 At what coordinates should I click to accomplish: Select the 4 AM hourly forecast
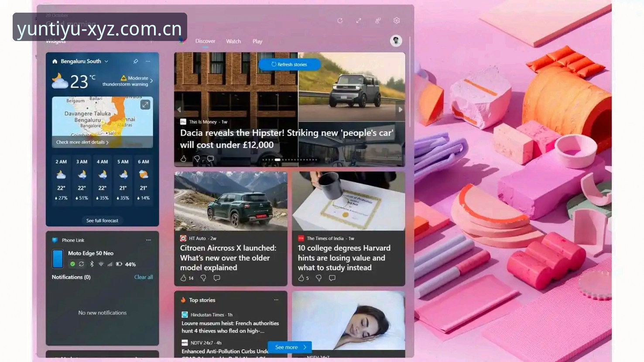pyautogui.click(x=102, y=181)
